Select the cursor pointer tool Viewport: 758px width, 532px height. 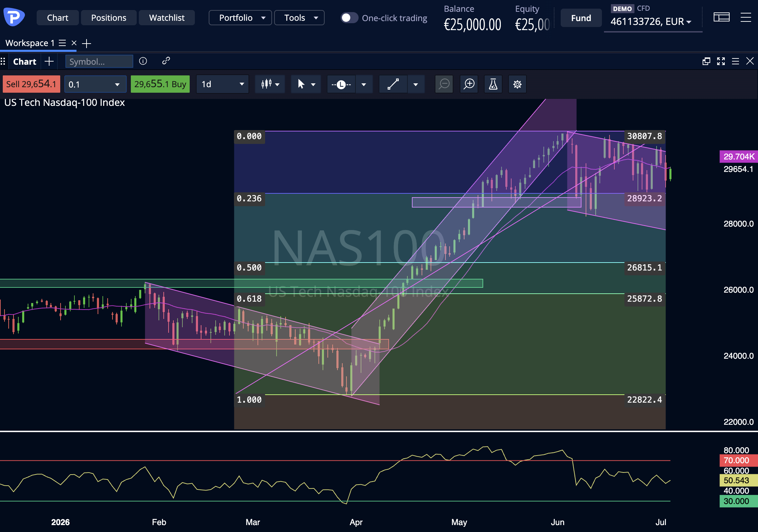[301, 84]
